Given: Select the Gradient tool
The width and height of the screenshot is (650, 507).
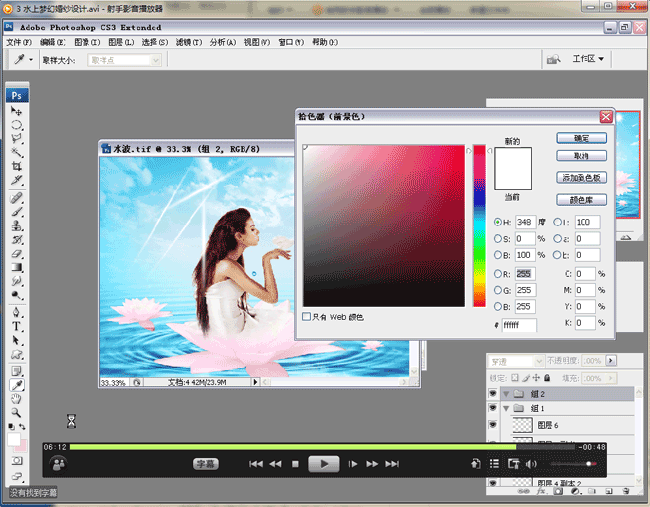Looking at the screenshot, I should [x=17, y=267].
